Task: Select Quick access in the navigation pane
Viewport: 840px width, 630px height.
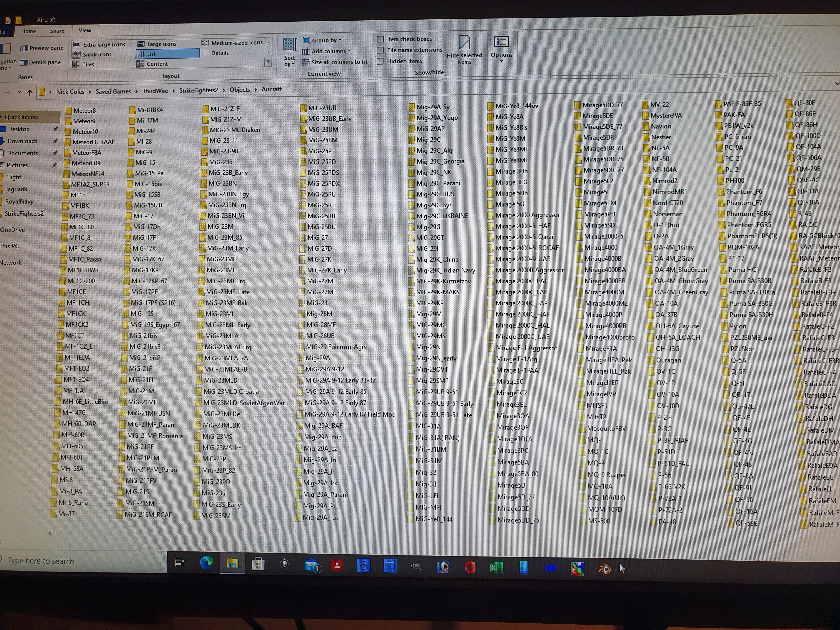Action: [x=22, y=117]
